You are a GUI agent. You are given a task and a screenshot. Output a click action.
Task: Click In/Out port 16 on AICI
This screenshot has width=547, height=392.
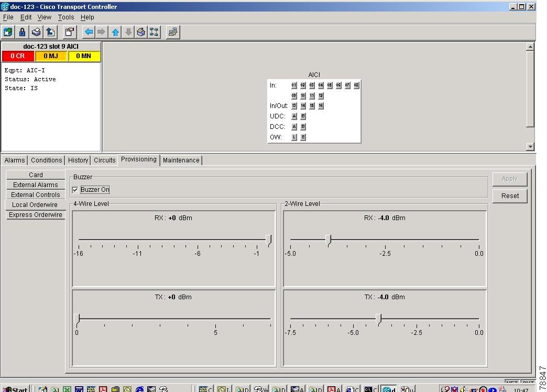(321, 106)
